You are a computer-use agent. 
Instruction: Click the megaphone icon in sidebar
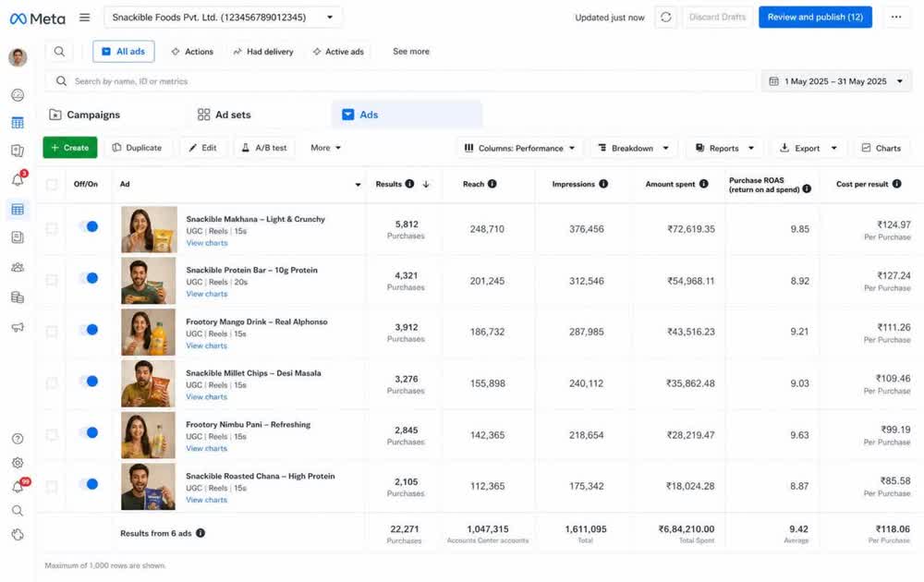(18, 327)
